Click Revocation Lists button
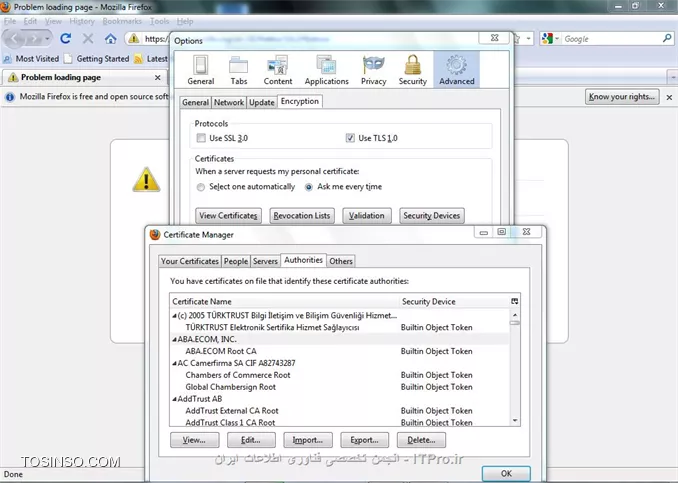The height and width of the screenshot is (483, 678). coord(302,215)
